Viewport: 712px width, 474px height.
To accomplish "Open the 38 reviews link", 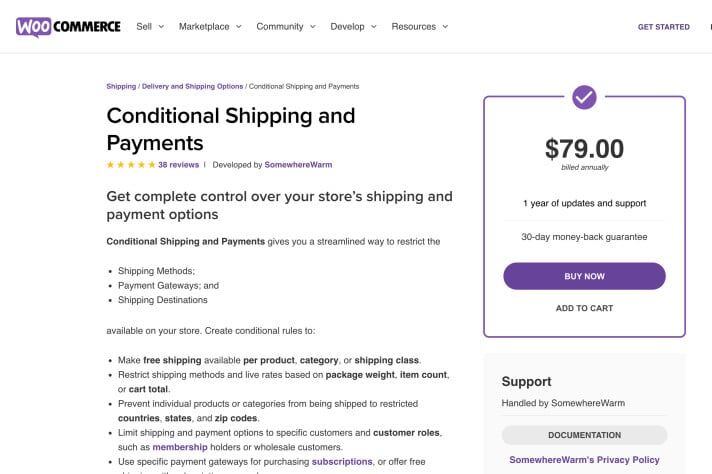I will [179, 165].
